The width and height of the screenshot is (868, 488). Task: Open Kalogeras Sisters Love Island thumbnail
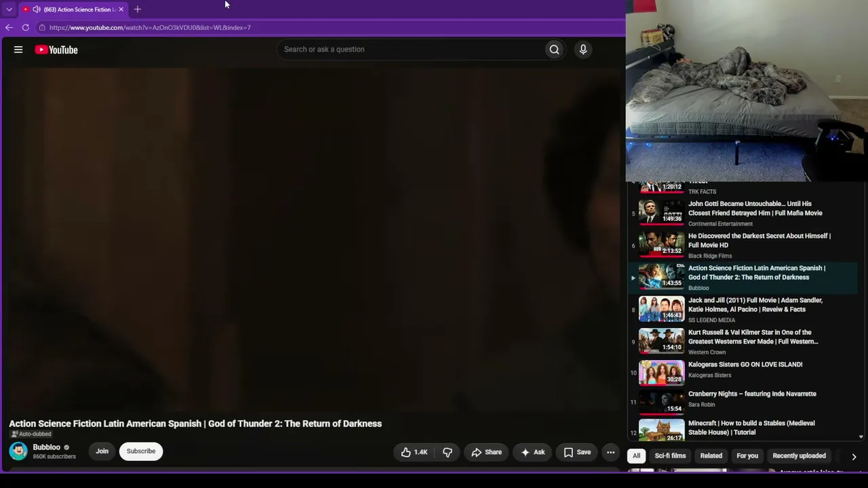pyautogui.click(x=662, y=373)
